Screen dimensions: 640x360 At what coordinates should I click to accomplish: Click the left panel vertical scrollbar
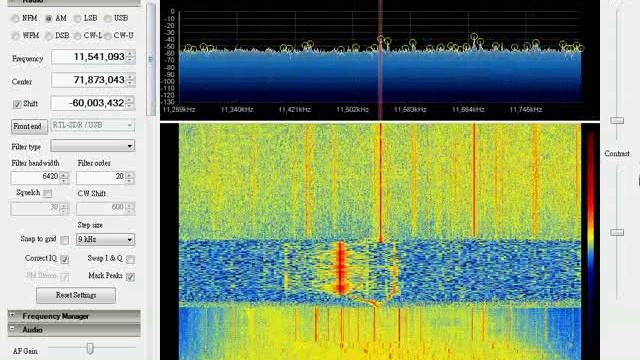[x=151, y=59]
